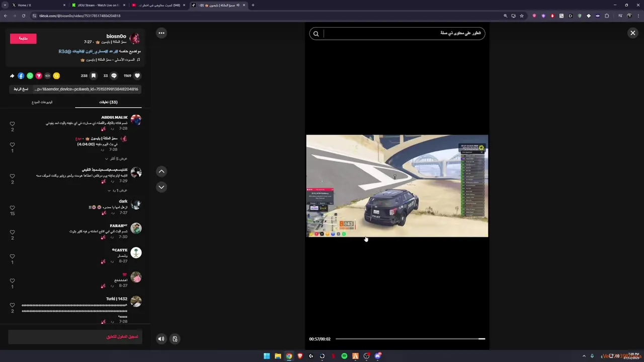Click the original sound music link
This screenshot has height=362, width=644.
[x=110, y=60]
